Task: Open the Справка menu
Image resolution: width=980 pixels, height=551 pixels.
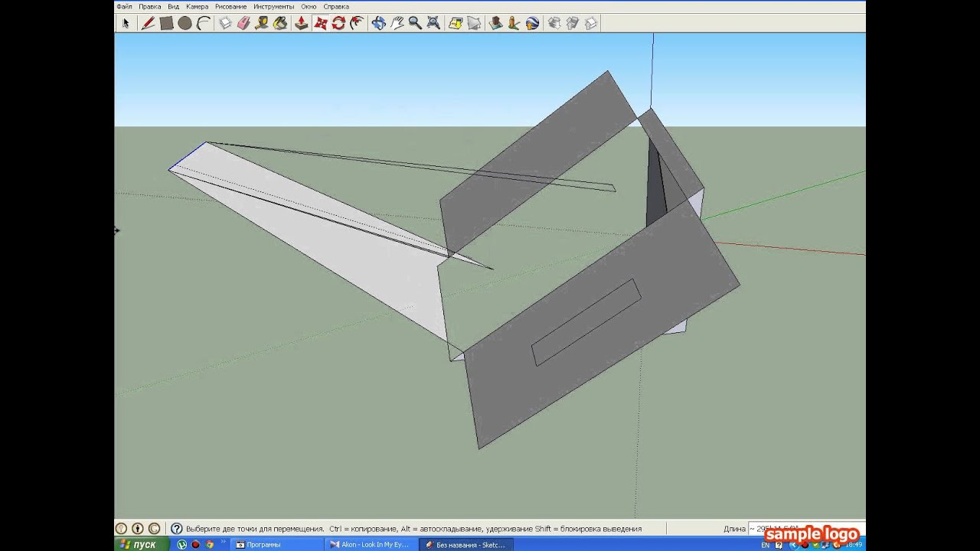Action: tap(336, 6)
